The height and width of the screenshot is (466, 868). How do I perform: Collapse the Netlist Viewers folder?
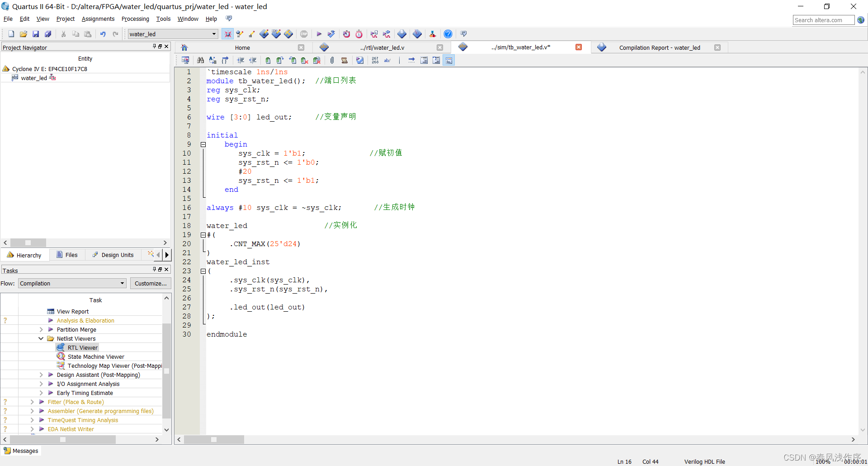click(x=41, y=338)
